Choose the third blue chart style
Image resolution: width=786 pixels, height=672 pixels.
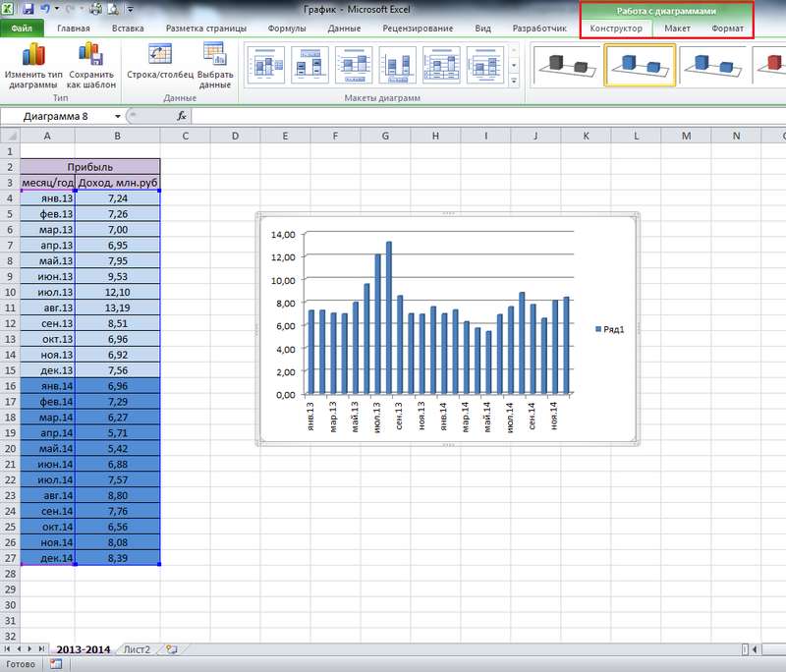[x=713, y=66]
